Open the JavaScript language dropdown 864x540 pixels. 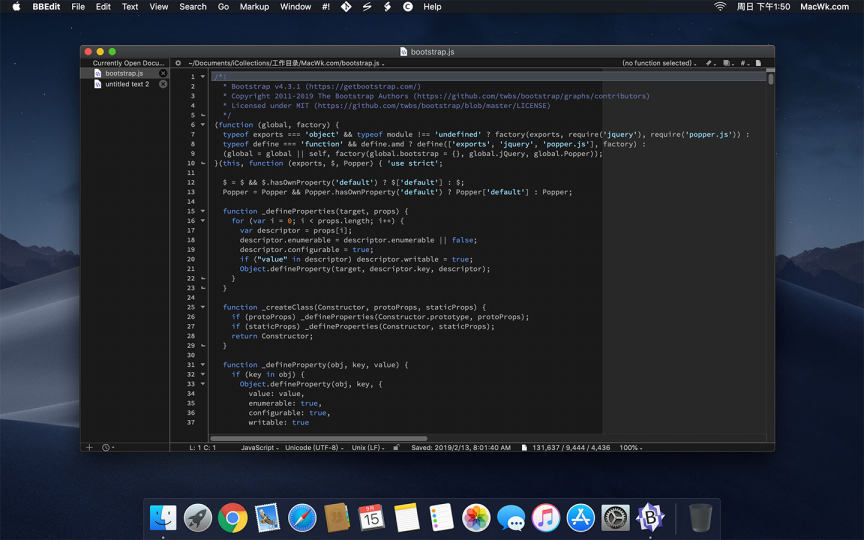(260, 447)
